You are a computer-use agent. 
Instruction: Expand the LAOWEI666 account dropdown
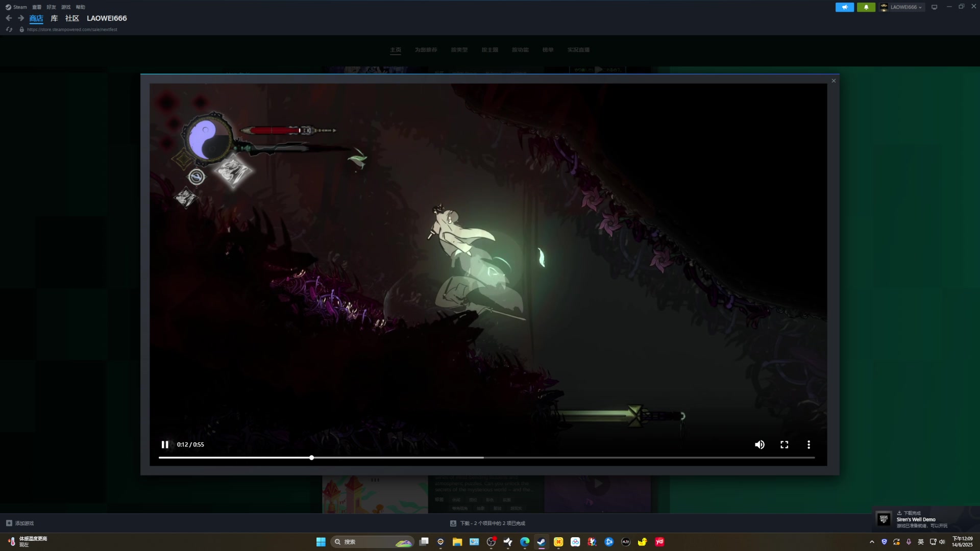[x=902, y=7]
